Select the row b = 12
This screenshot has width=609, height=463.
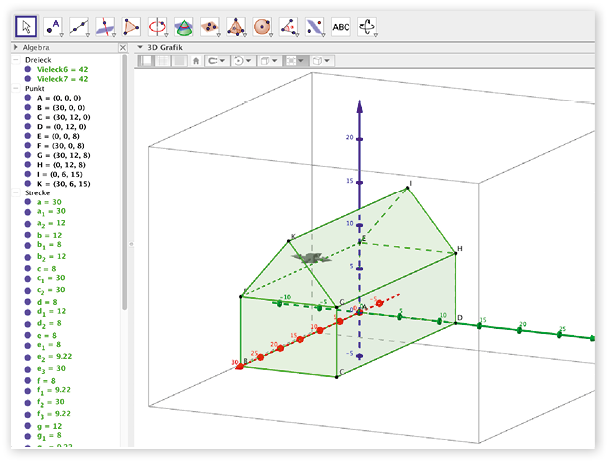click(49, 235)
